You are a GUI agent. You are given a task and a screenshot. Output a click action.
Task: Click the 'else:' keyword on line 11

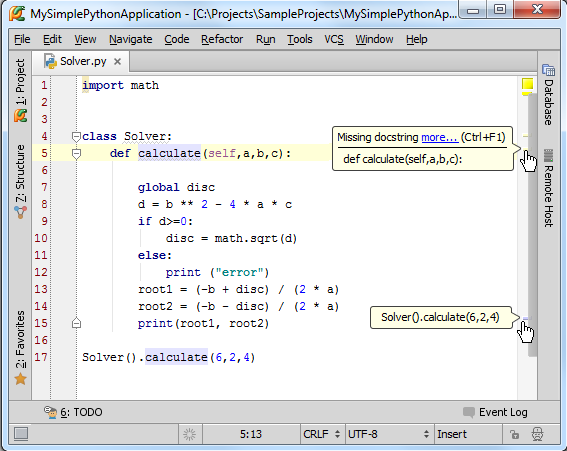(x=155, y=255)
